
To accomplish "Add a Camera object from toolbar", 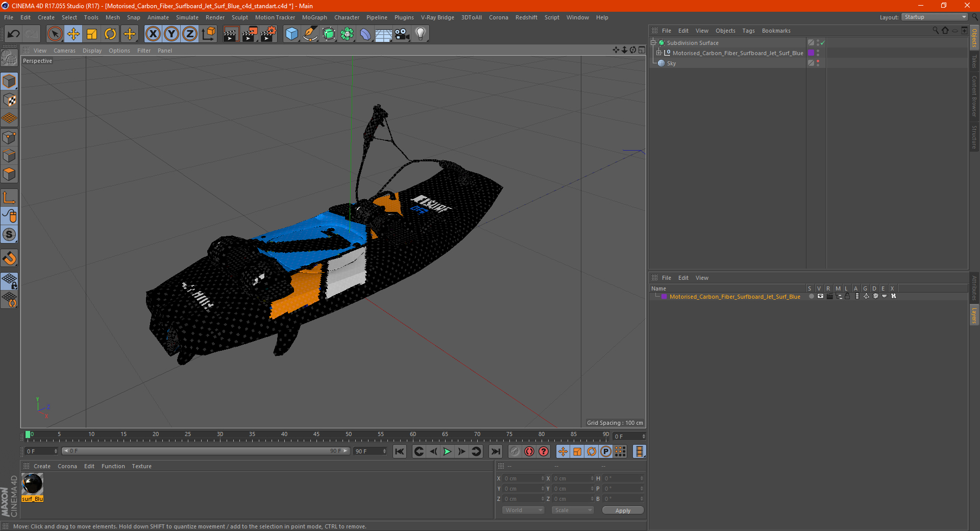I will tap(402, 34).
